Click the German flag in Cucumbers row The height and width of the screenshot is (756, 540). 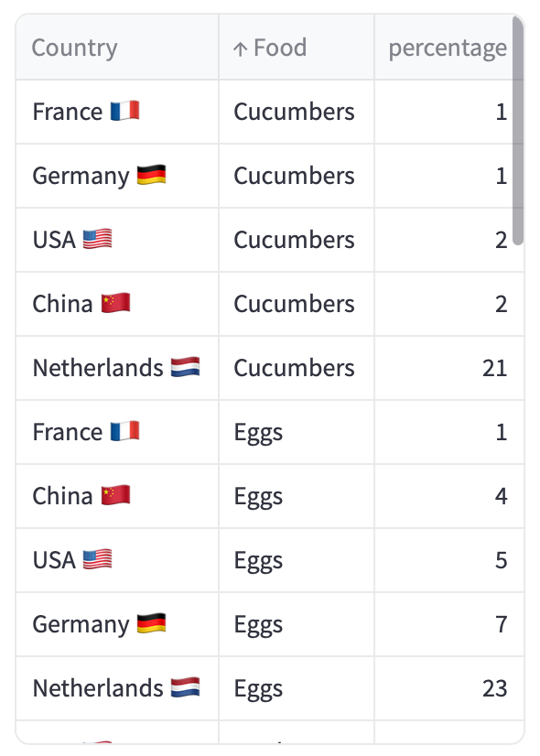(x=151, y=175)
